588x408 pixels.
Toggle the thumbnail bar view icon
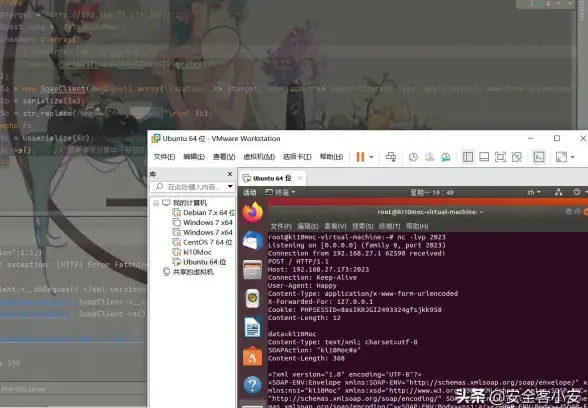coord(484,157)
